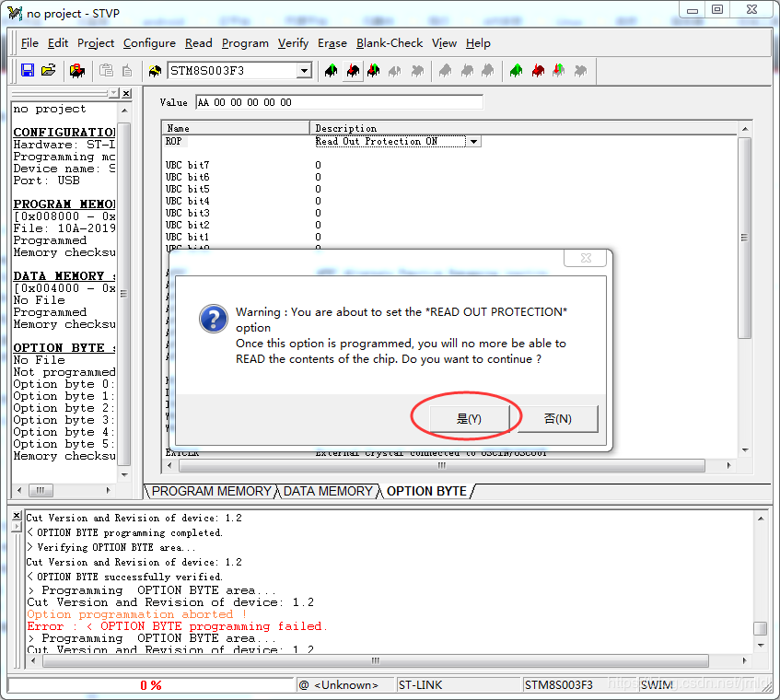Confirm with the 是(Y) button

(469, 418)
